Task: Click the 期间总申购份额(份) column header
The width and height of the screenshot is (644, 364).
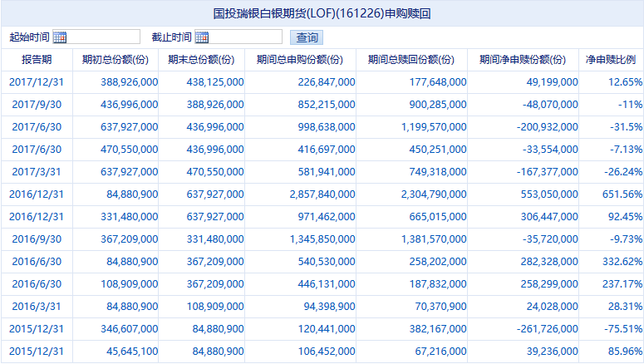Action: pos(300,60)
